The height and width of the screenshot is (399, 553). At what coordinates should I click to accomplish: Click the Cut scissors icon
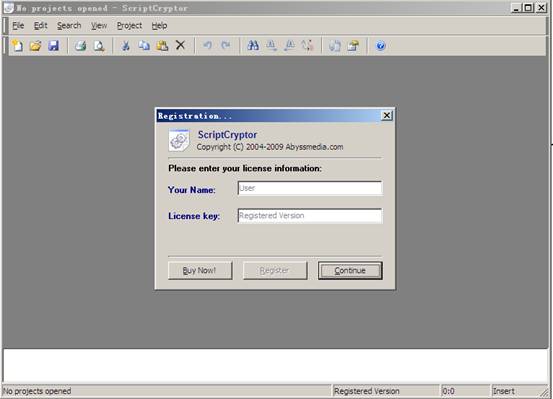(x=126, y=46)
